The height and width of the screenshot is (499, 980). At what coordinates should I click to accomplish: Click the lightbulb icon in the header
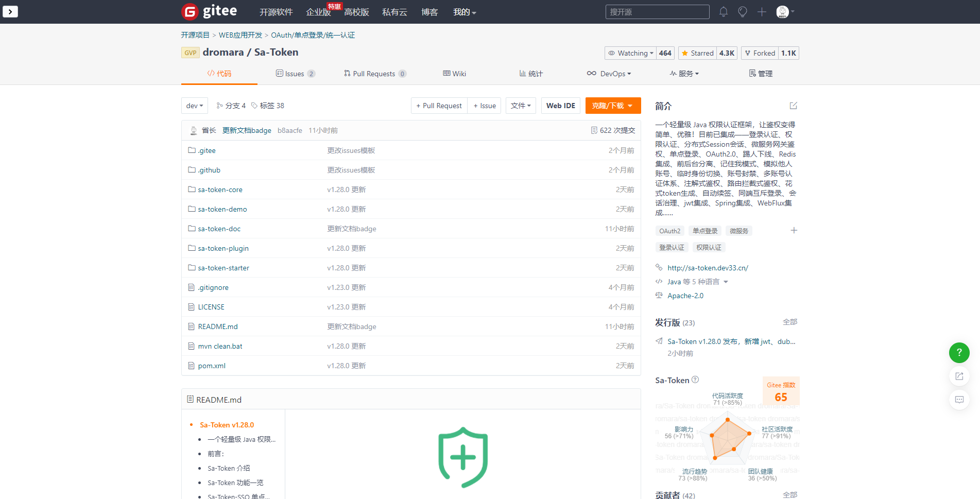pyautogui.click(x=743, y=12)
